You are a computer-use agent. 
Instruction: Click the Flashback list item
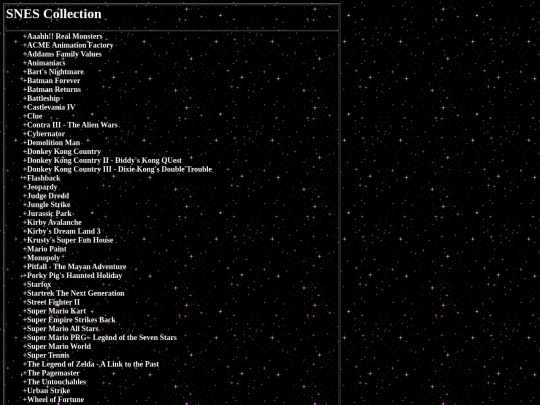pyautogui.click(x=44, y=178)
